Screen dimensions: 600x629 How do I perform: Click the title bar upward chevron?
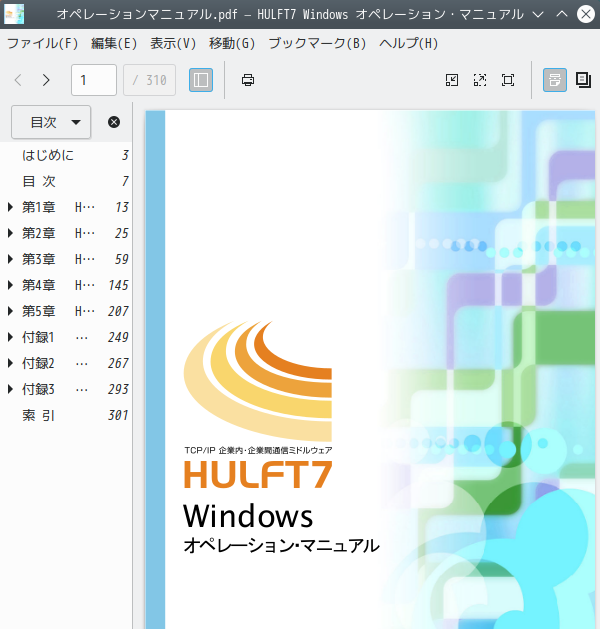click(562, 14)
